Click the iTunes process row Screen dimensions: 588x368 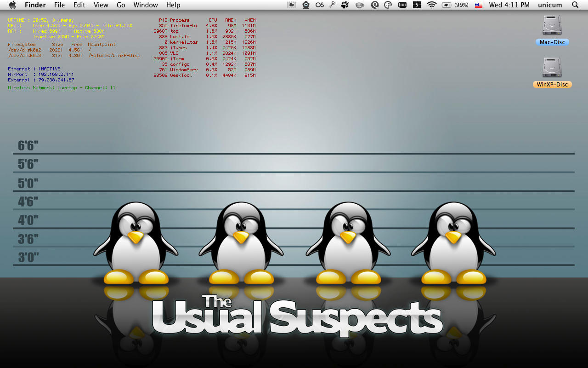tap(207, 48)
